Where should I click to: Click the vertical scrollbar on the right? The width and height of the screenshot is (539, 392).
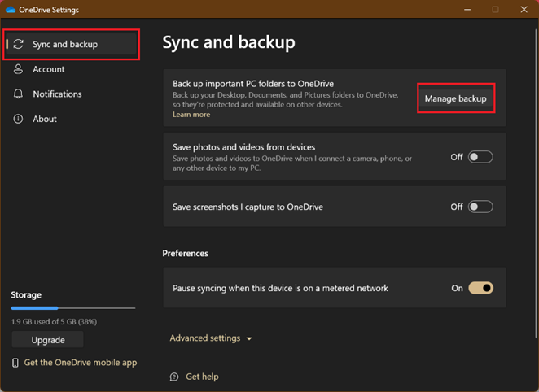(536, 182)
